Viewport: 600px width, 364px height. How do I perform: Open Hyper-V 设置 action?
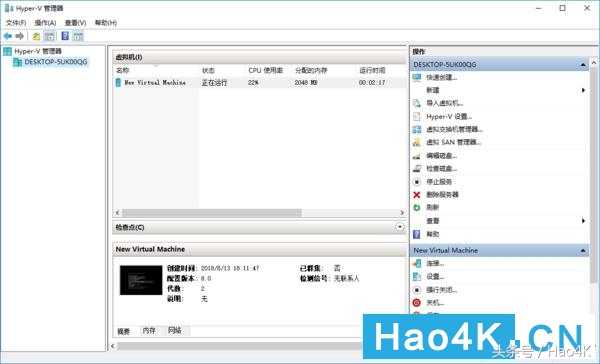coord(449,116)
